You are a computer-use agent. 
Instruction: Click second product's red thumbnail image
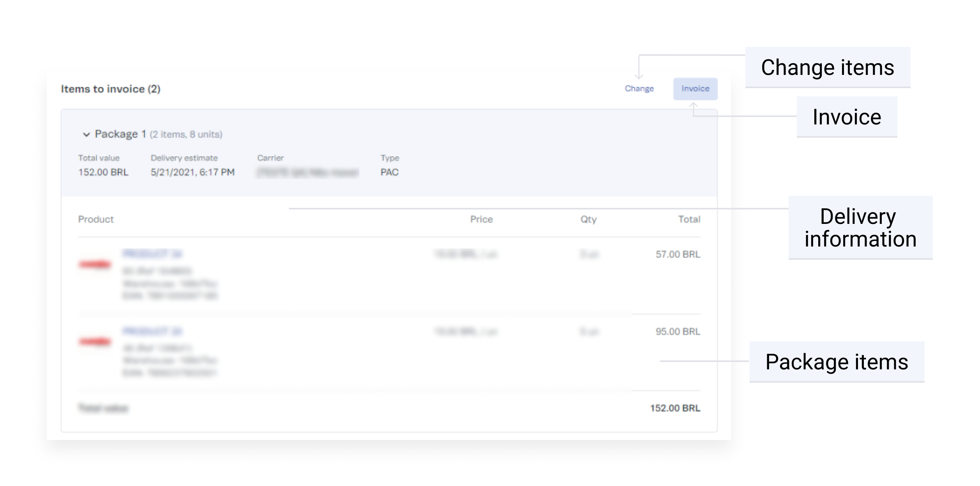95,342
